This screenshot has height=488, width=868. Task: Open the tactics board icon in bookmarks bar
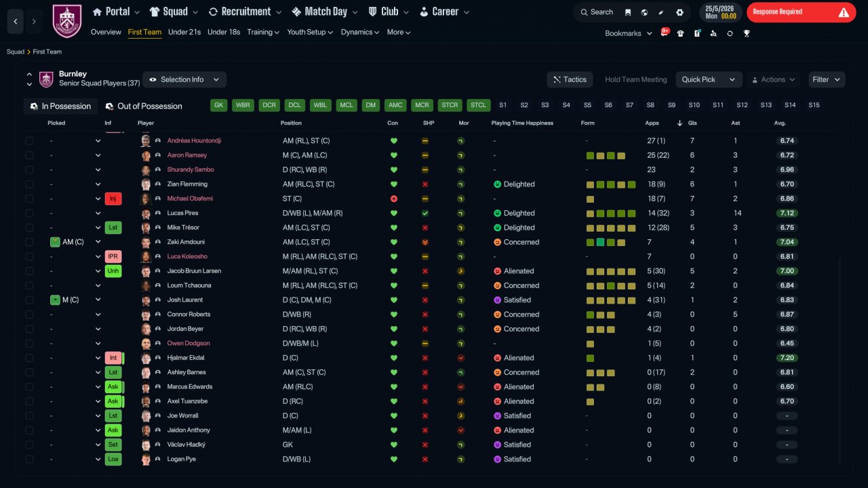697,33
